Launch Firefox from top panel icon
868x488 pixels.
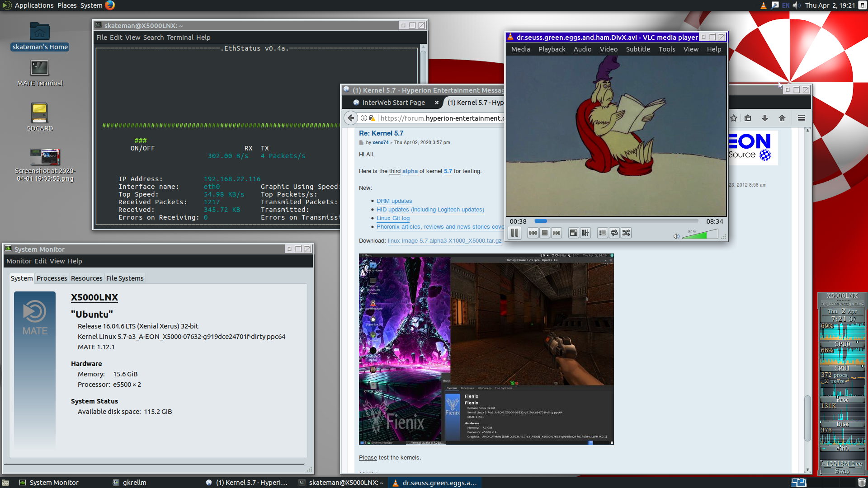click(x=110, y=5)
